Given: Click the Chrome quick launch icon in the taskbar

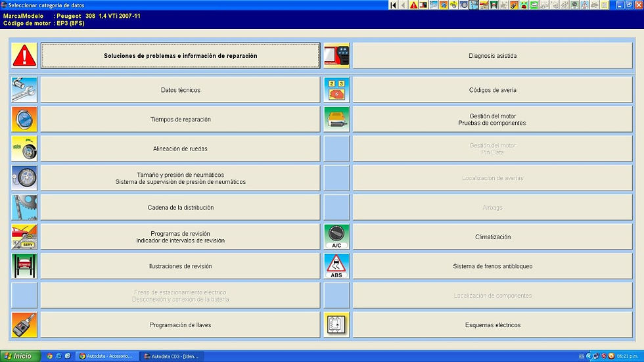Looking at the screenshot, I should 50,356.
